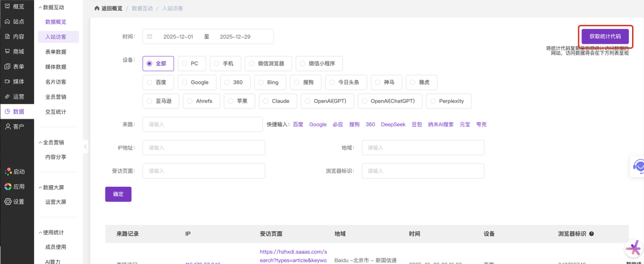Click the help icon beside 浏览器标识
Screen dimensions: 644x264
591,234
